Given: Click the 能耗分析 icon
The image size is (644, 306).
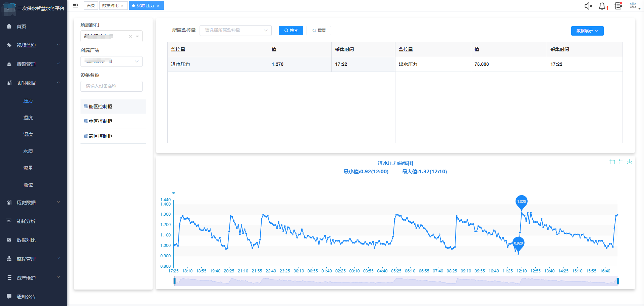Looking at the screenshot, I should point(9,221).
